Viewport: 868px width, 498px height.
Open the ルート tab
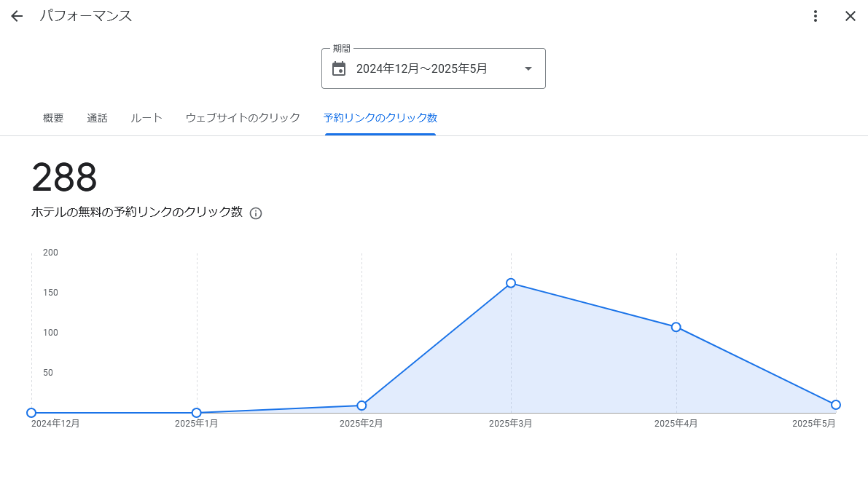[146, 118]
